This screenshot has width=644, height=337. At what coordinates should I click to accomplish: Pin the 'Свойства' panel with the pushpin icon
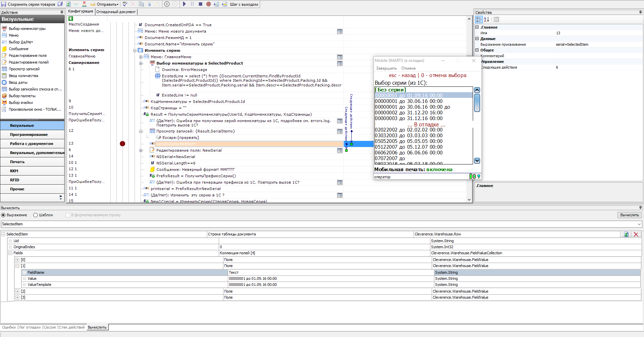tap(640, 12)
